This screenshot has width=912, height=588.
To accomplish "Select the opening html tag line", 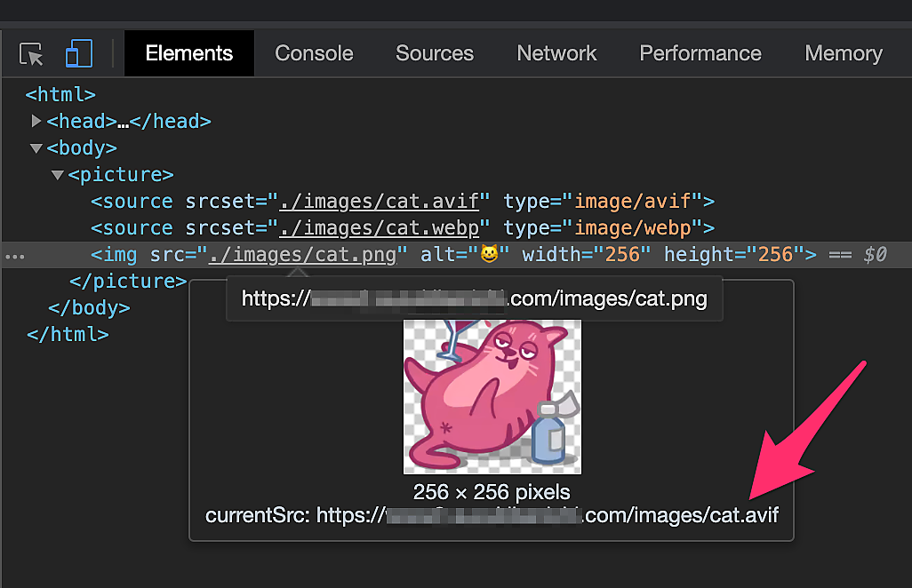I will (60, 94).
